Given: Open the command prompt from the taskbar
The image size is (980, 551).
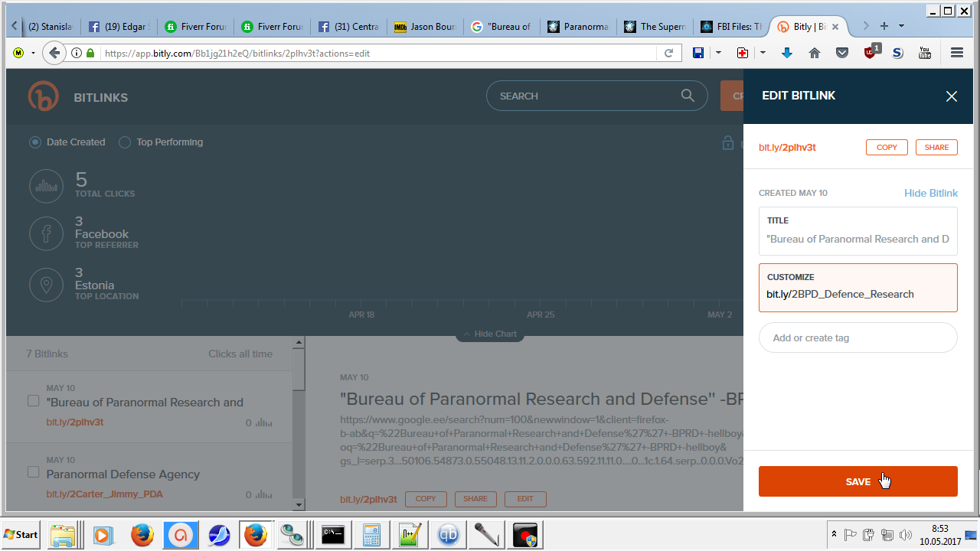Looking at the screenshot, I should pyautogui.click(x=333, y=534).
